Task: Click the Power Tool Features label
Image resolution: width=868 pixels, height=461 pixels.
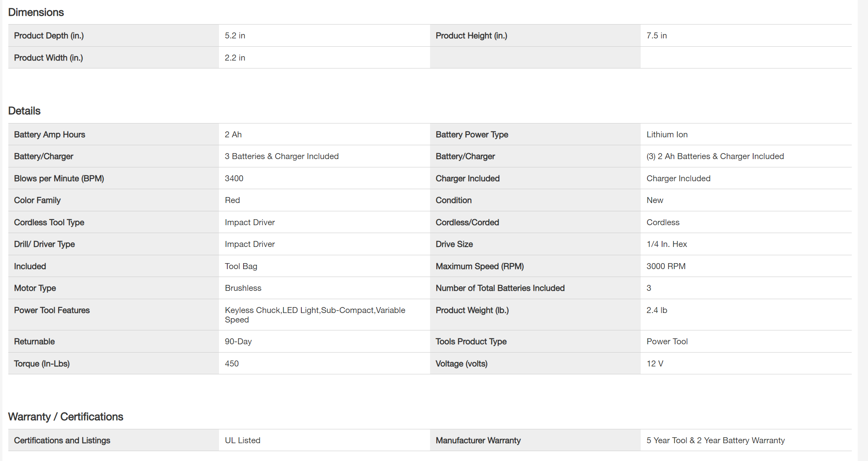Action: [x=52, y=310]
